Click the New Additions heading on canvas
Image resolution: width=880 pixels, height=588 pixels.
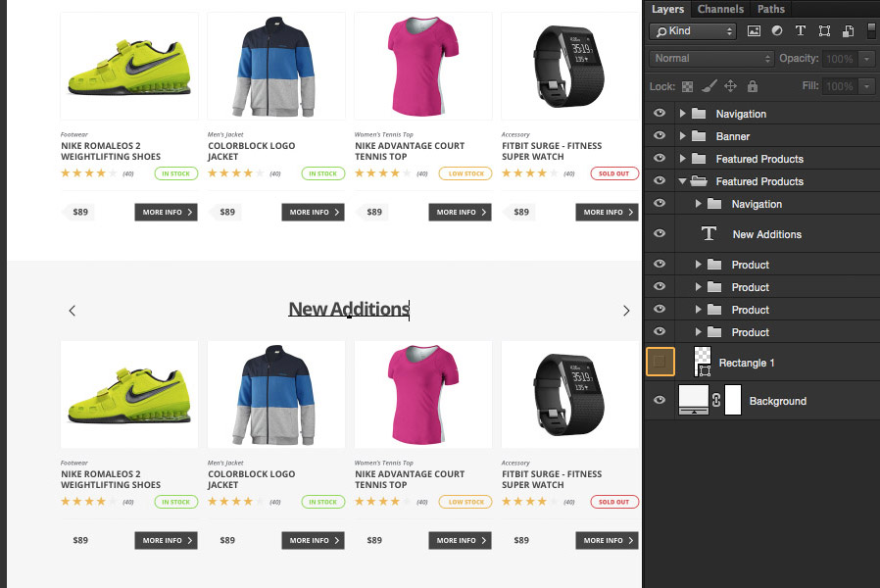349,309
